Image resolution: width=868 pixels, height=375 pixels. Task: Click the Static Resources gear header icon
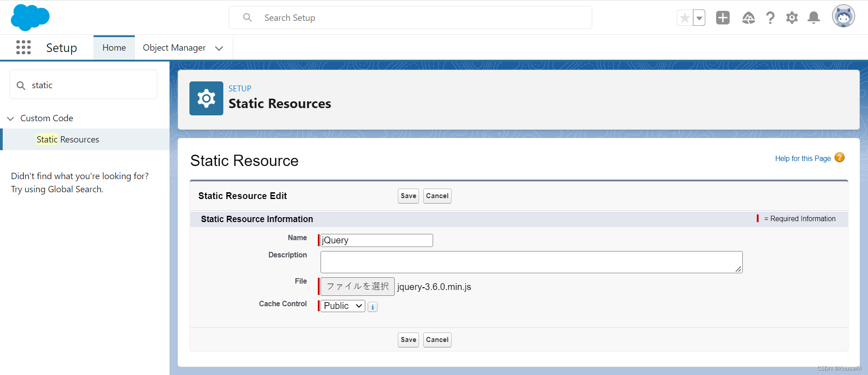click(x=206, y=98)
